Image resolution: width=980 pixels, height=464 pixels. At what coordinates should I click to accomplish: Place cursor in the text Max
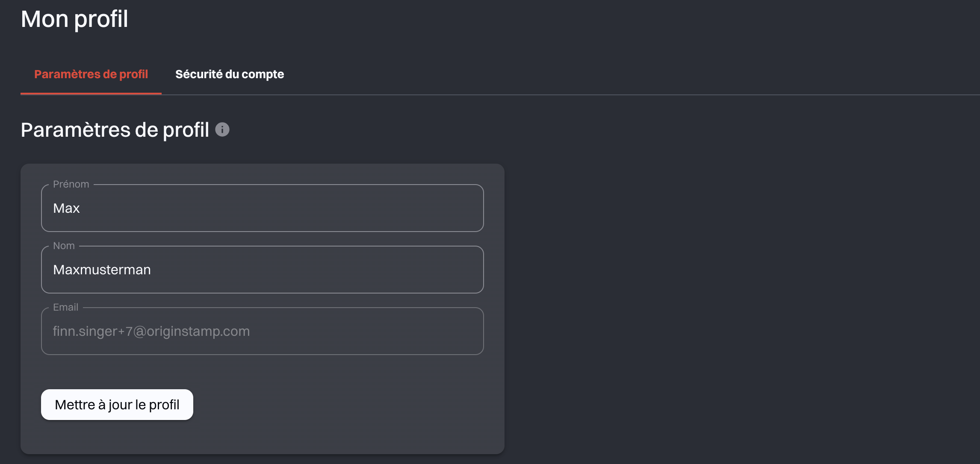pos(66,209)
